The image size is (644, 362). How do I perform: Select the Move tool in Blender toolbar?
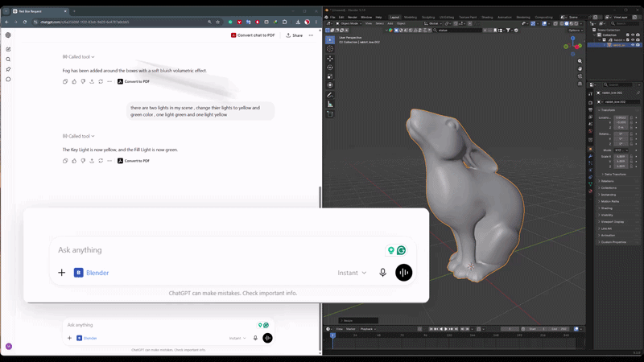pos(330,58)
